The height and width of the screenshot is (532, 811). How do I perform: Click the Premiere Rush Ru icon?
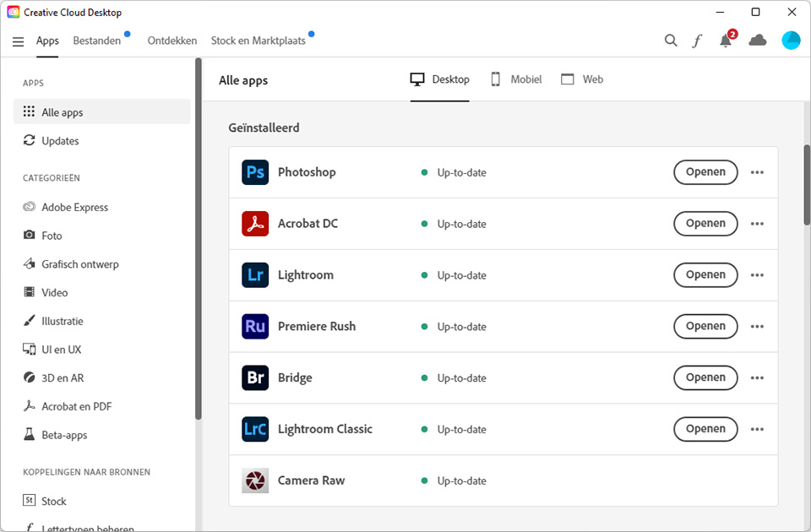[255, 326]
